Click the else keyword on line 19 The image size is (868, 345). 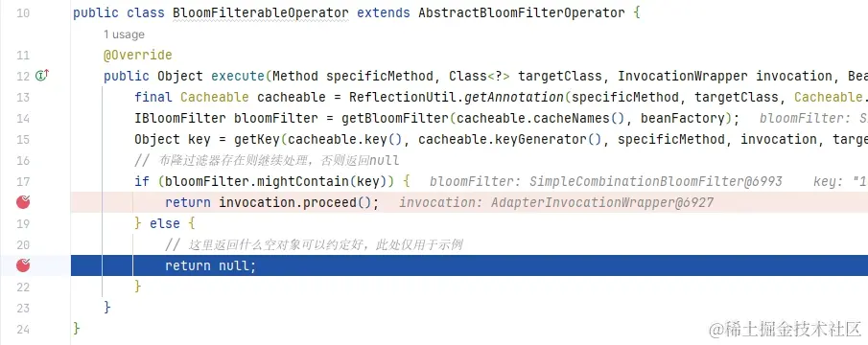pos(165,224)
